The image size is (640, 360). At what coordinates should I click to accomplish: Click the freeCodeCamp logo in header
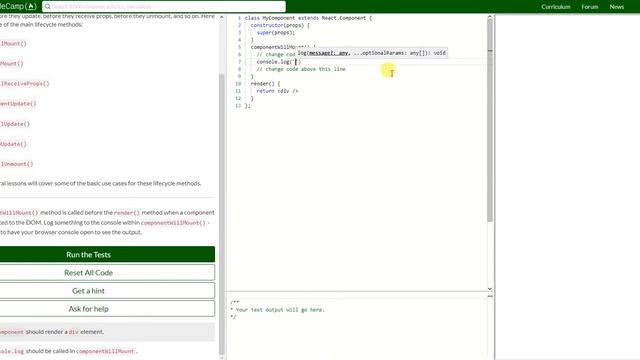(x=18, y=7)
